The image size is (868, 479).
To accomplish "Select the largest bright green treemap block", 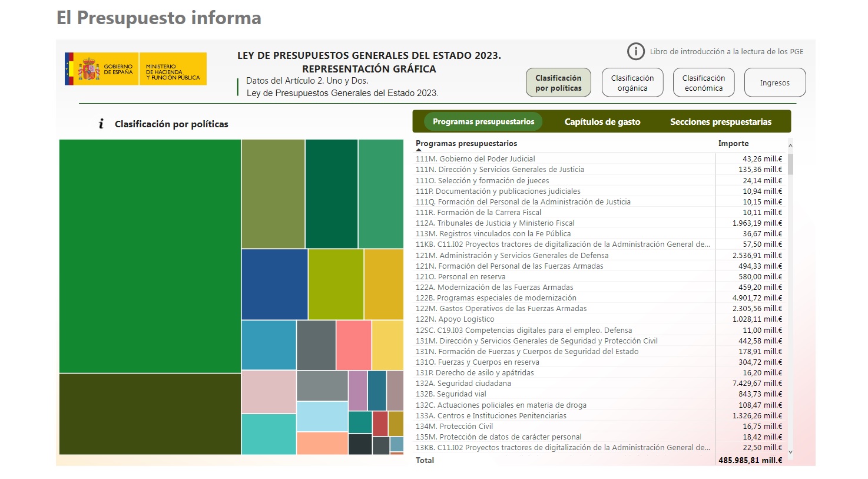I will tap(150, 256).
